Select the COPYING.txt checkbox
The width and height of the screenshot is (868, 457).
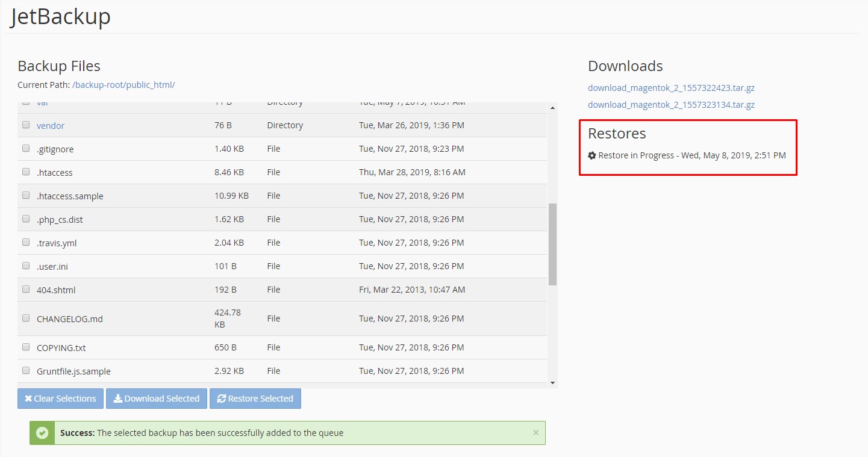pyautogui.click(x=26, y=347)
